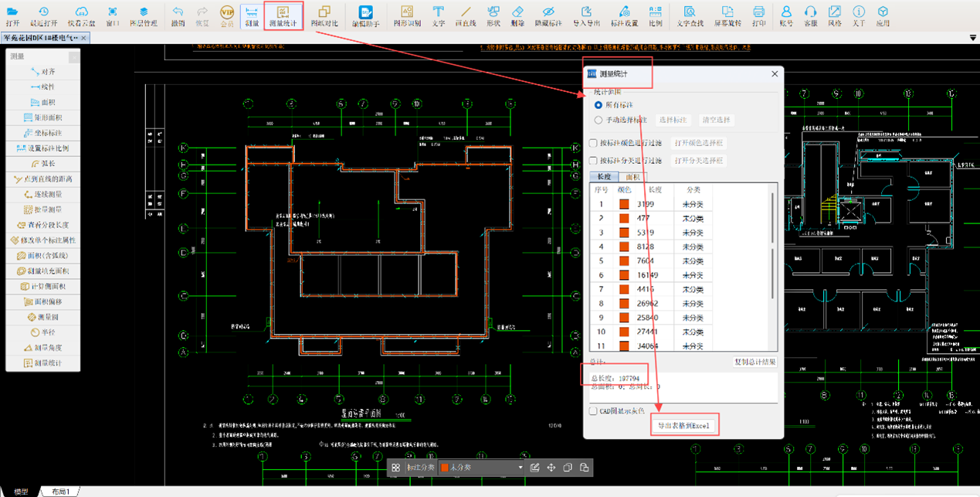Tick the CAD图显示灰色 checkbox

[x=593, y=411]
